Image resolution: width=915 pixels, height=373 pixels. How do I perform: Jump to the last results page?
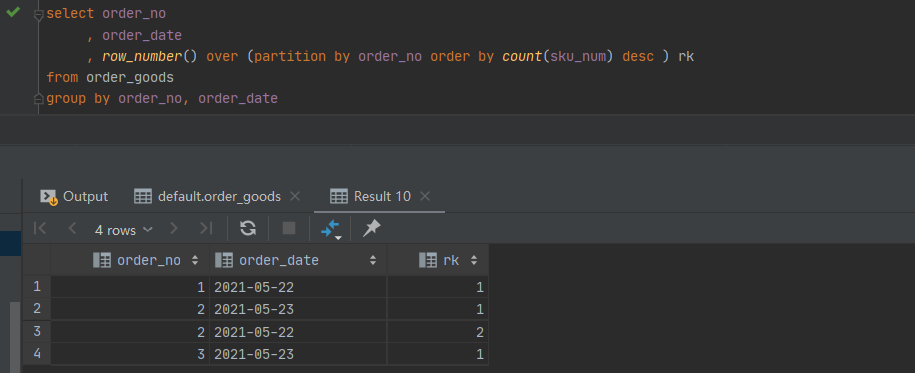point(206,228)
